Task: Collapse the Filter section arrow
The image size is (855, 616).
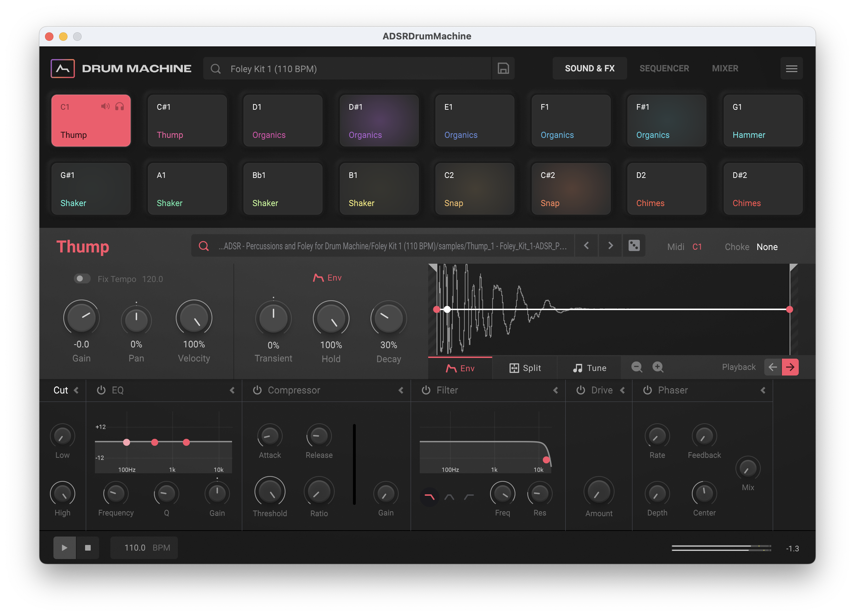Action: click(555, 390)
